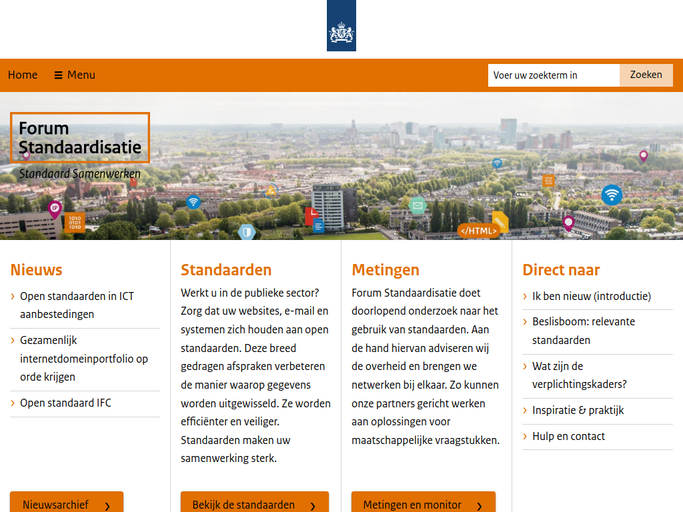Viewport: 683px width, 512px height.
Task: Click the chevron before 'Beslisboom: relevante standaarden'
Action: pos(525,322)
